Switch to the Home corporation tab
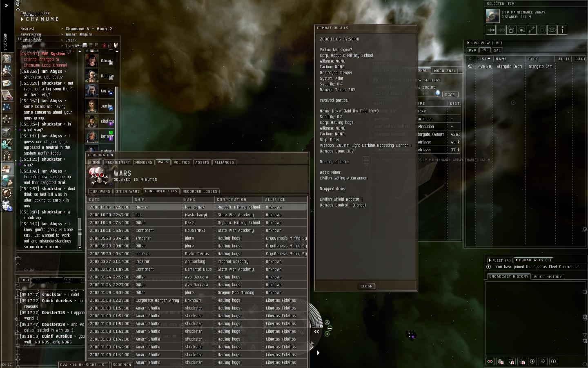This screenshot has height=368, width=588. pos(95,162)
